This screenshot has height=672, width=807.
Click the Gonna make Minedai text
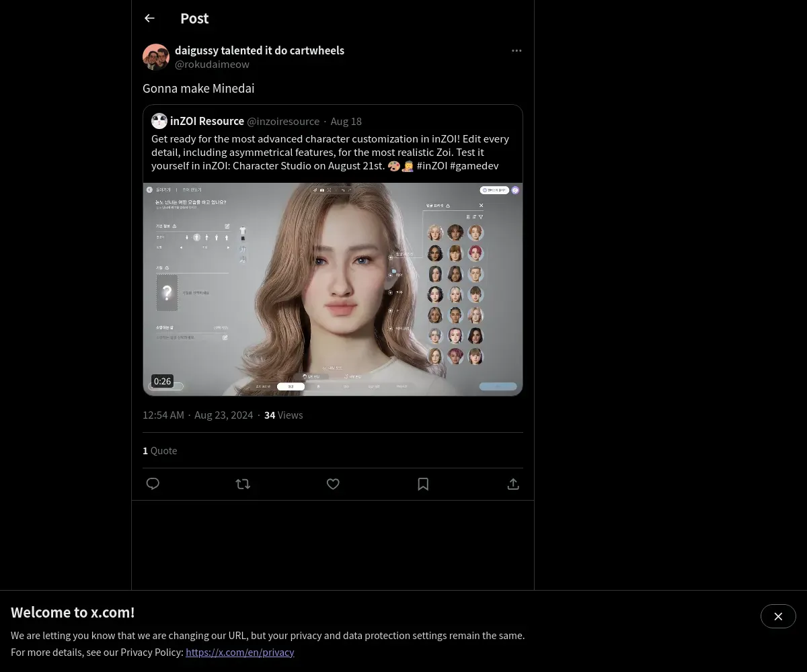click(198, 88)
